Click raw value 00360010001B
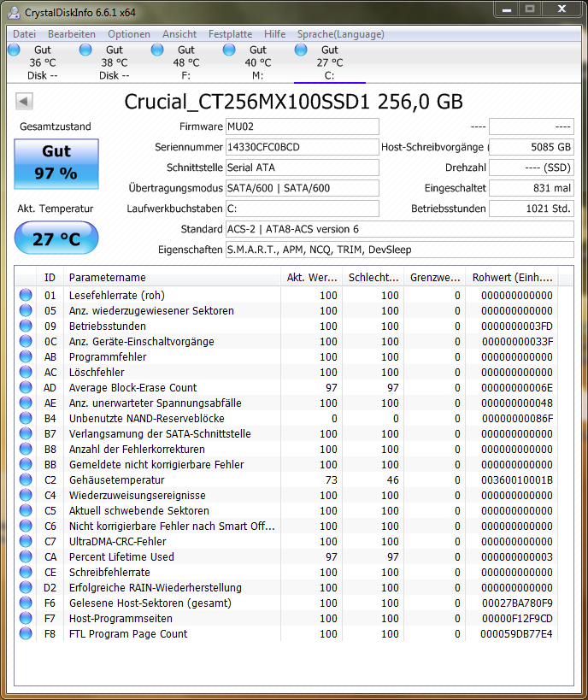588x700 pixels. pyautogui.click(x=517, y=479)
